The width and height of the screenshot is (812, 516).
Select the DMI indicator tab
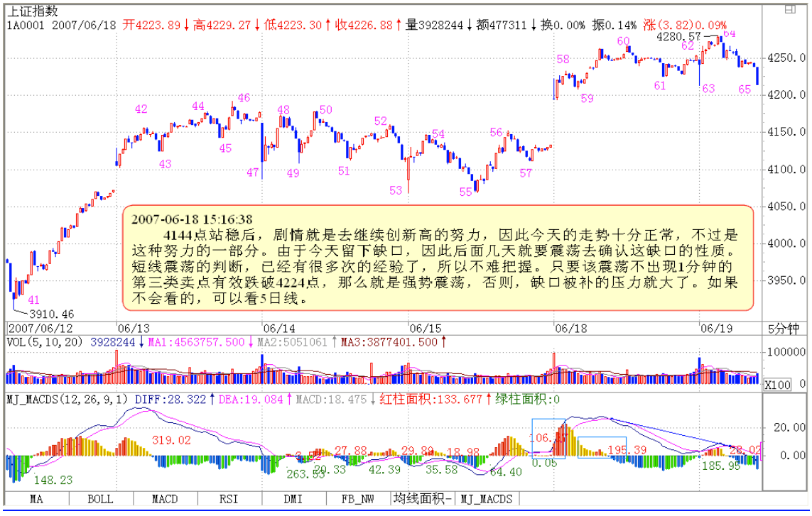tap(293, 499)
